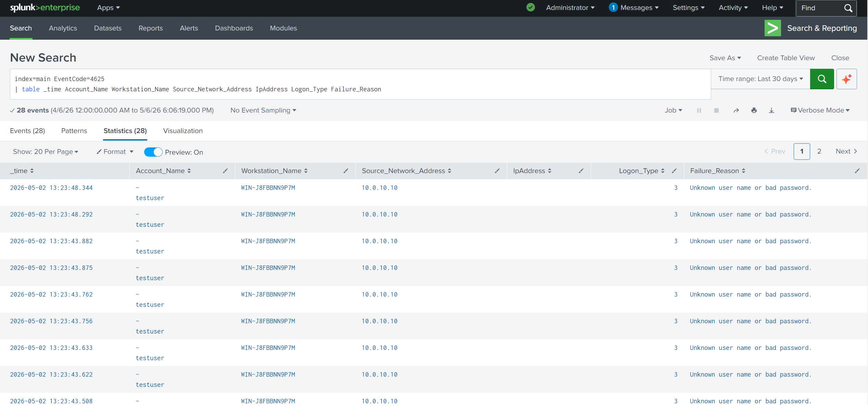Click WIN-J8FBBNN9P7M in the 13:23:48.292 row
This screenshot has width=868, height=405.
click(x=268, y=214)
